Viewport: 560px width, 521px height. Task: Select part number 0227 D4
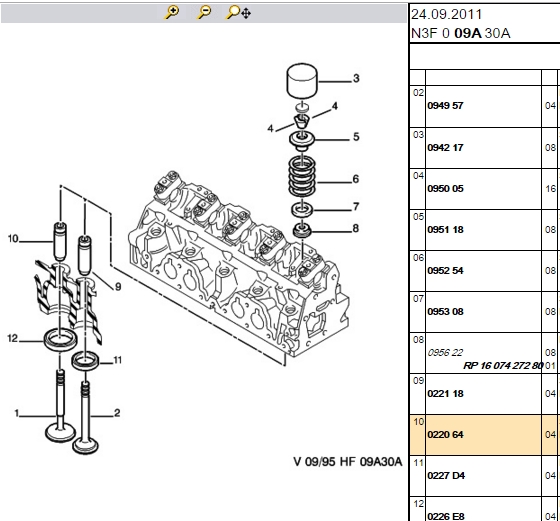pos(446,476)
